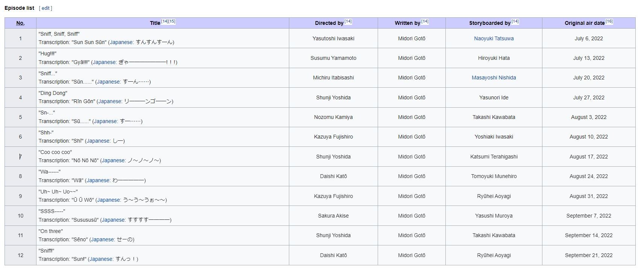The height and width of the screenshot is (271, 644).
Task: Open citation 14 next to the Title header
Action: pos(164,21)
